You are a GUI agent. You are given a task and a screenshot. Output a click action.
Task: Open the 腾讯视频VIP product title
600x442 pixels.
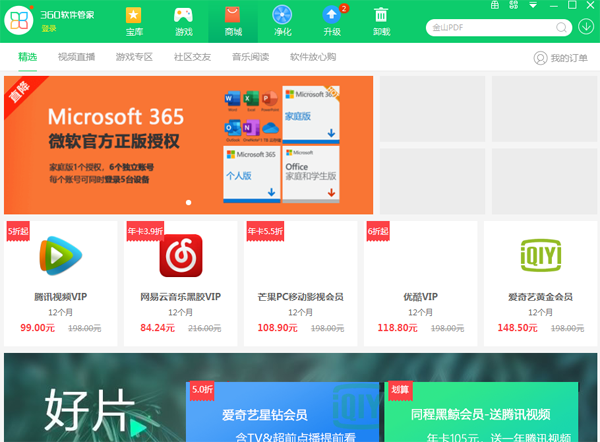click(x=61, y=297)
